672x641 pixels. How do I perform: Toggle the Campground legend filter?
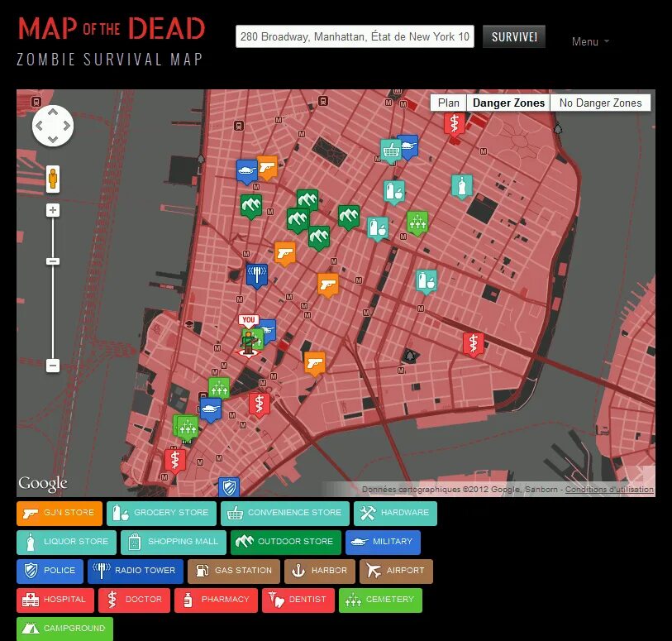point(64,629)
